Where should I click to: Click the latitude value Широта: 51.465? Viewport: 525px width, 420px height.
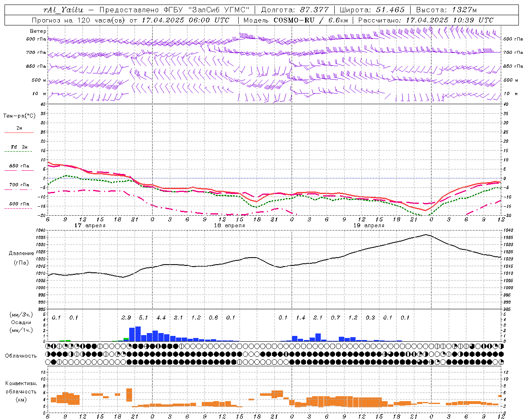click(372, 10)
